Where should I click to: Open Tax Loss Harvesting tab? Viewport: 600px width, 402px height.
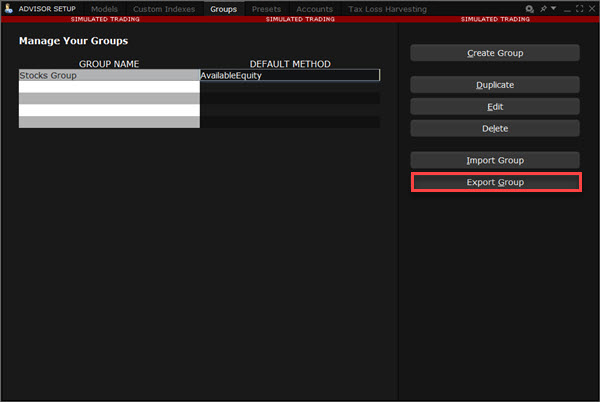tap(387, 9)
